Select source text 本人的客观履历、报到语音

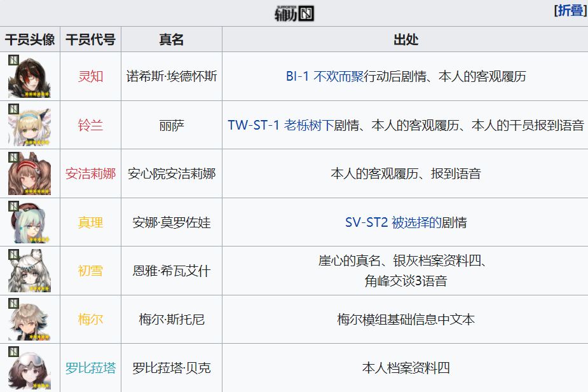point(406,174)
